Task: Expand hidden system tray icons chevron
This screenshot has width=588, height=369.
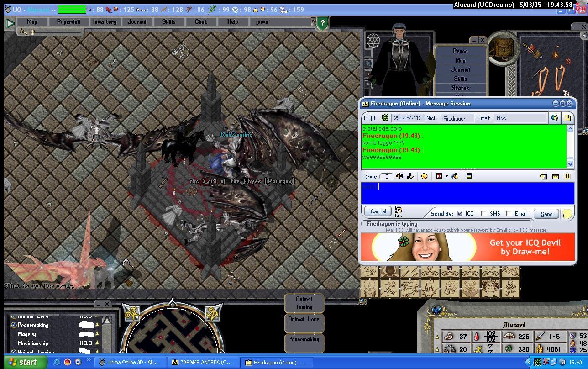Action: [x=529, y=362]
